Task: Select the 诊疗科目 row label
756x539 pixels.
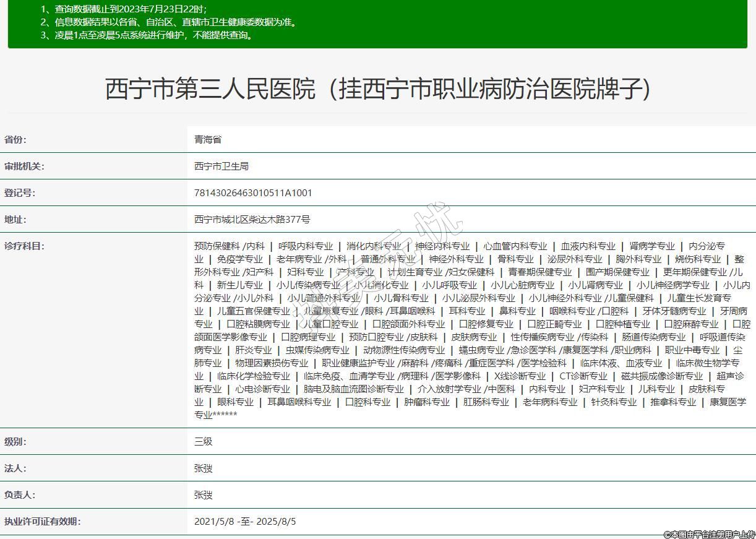Action: click(24, 246)
